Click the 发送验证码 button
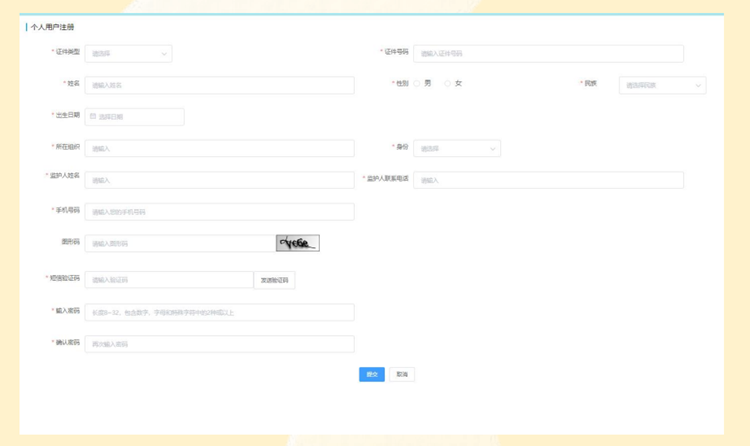 (274, 281)
